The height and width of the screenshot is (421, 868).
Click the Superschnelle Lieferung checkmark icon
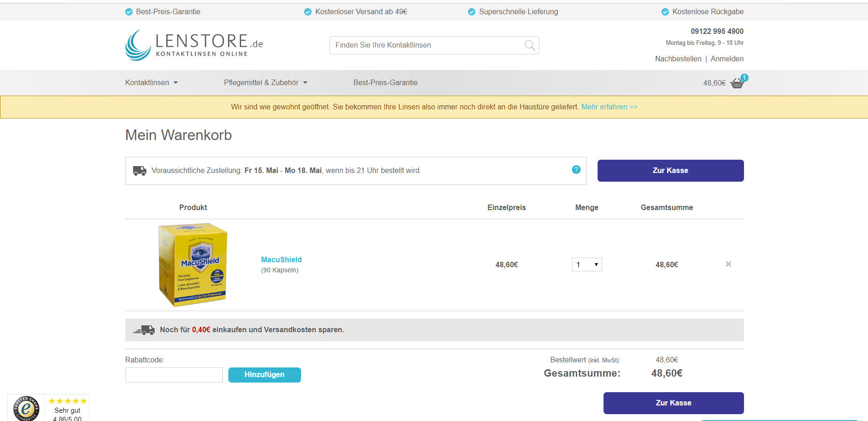click(472, 12)
